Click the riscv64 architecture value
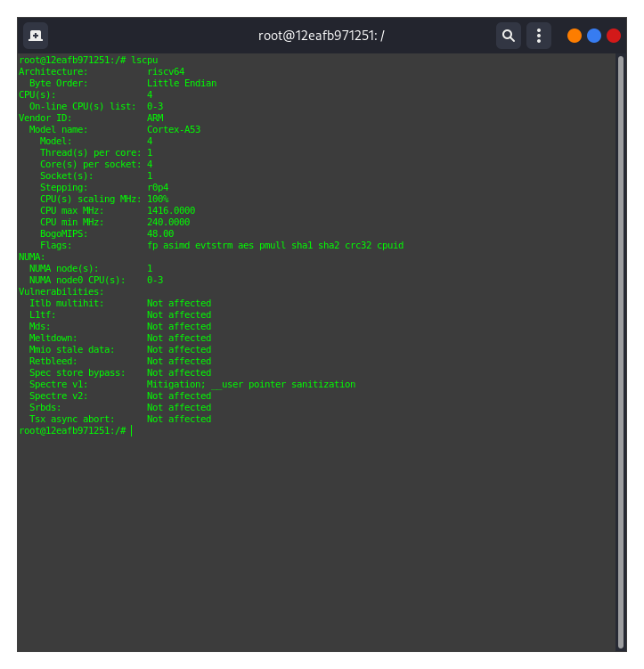This screenshot has height=669, width=644. [166, 71]
